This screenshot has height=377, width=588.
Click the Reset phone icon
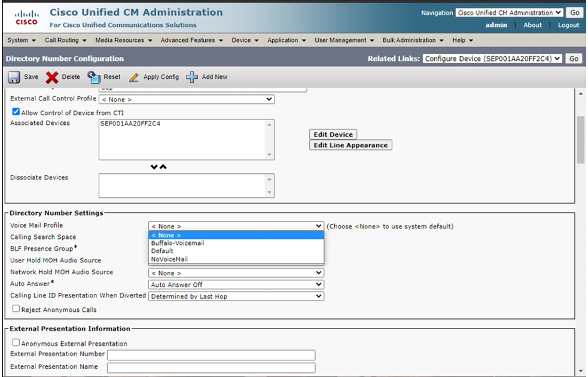pos(94,77)
